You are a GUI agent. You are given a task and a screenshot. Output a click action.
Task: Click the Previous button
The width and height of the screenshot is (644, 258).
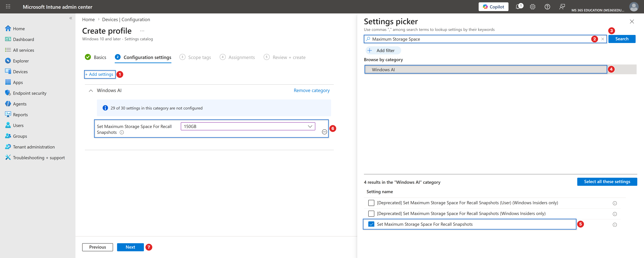[97, 247]
